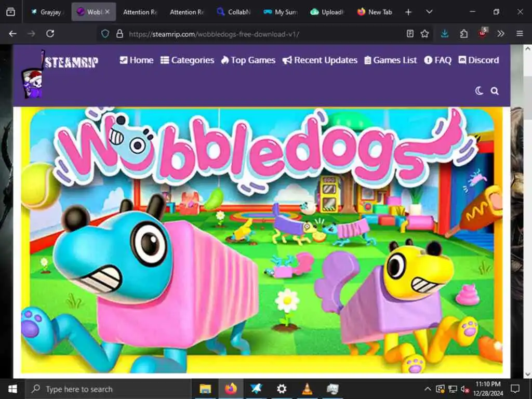Viewport: 532px width, 399px height.
Task: Open the Discord link
Action: 478,60
